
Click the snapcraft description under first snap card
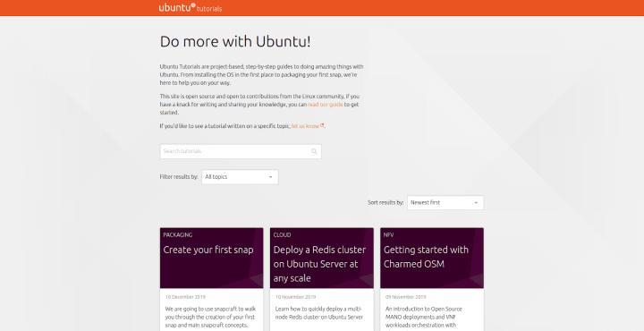coord(211,317)
